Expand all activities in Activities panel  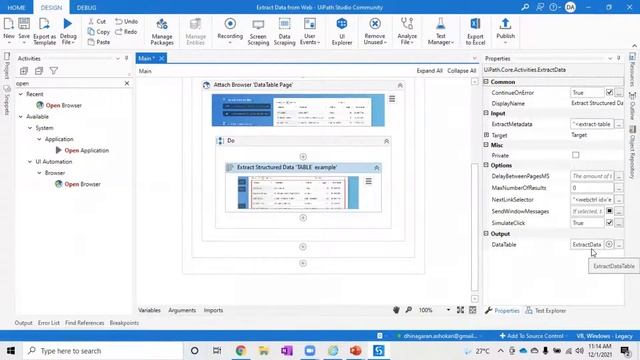(24, 71)
